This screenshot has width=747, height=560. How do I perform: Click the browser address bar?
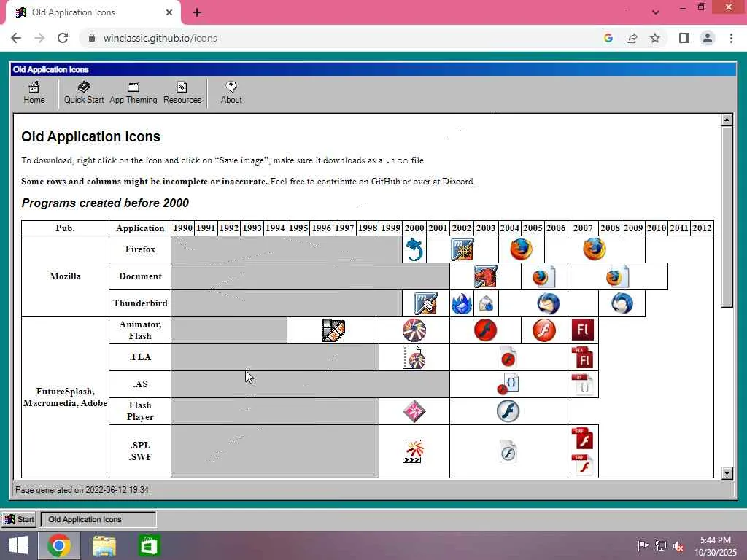pyautogui.click(x=343, y=38)
